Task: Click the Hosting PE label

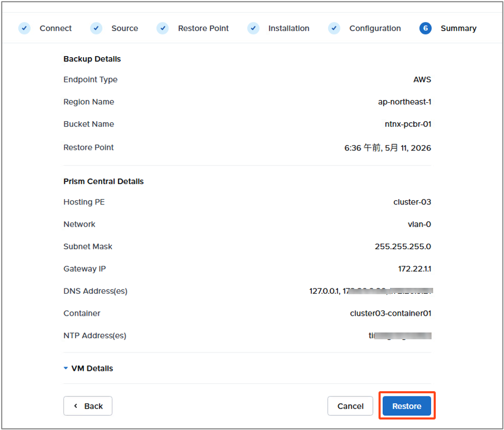Action: 84,202
